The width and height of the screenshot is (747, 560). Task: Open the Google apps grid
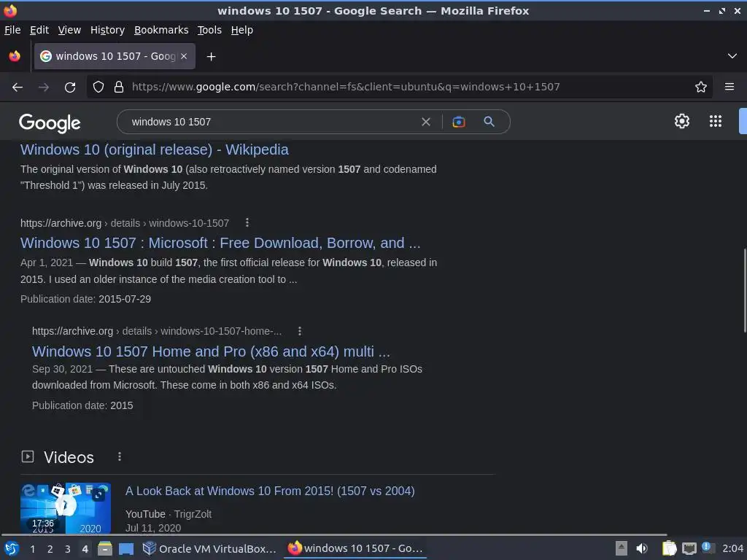coord(715,121)
